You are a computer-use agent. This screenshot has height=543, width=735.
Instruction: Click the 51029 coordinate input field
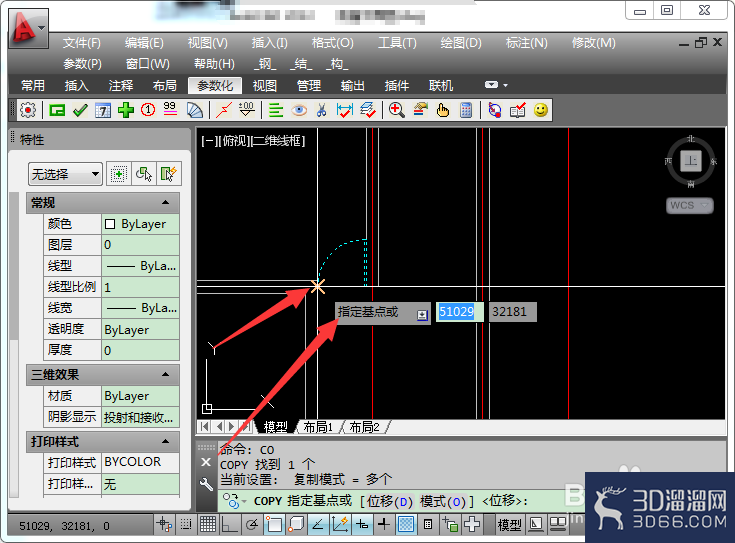pyautogui.click(x=460, y=312)
